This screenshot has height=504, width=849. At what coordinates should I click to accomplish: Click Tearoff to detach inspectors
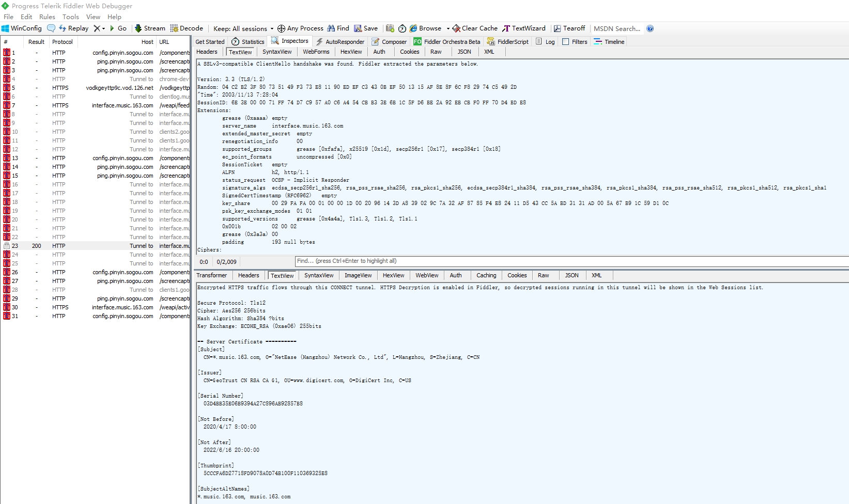coord(569,28)
